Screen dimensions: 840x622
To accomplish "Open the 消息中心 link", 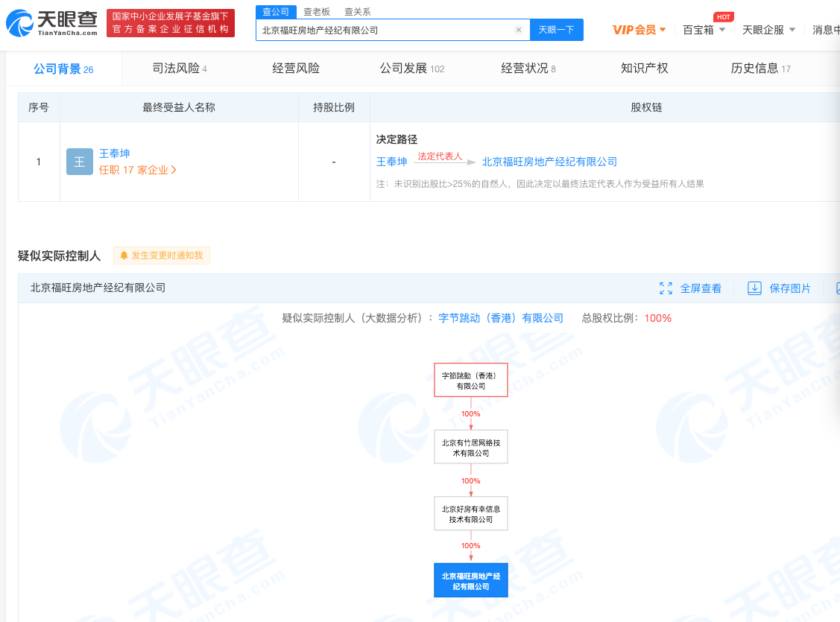I will [826, 30].
